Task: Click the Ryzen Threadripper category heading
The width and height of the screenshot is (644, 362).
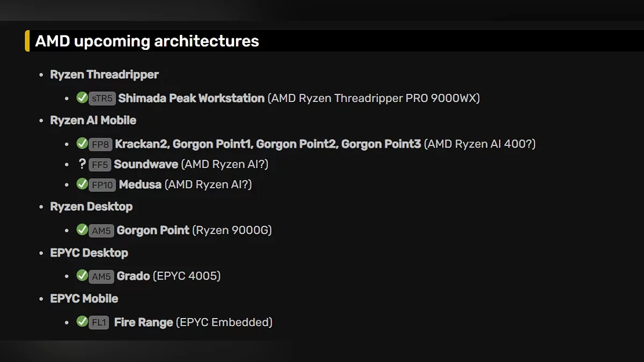Action: pos(104,75)
